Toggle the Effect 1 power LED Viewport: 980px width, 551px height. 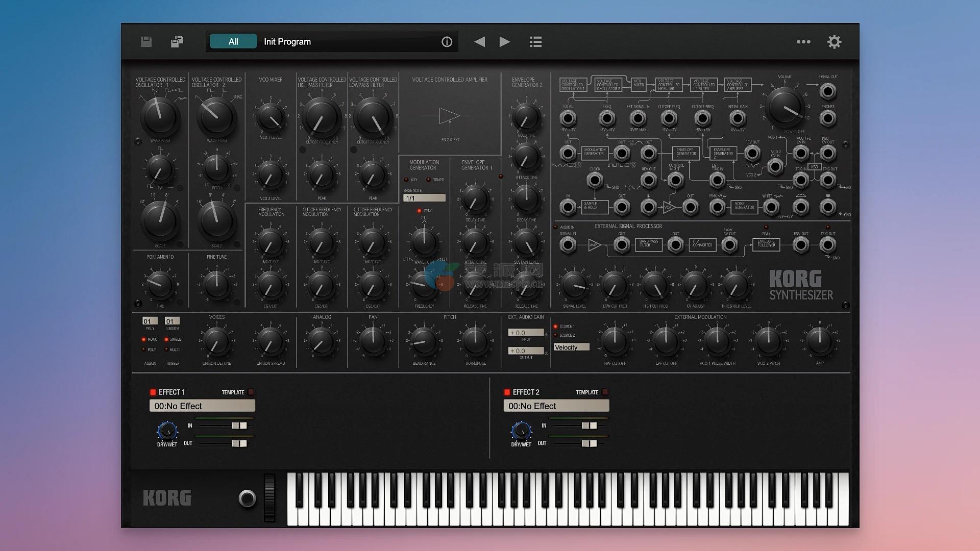click(153, 392)
